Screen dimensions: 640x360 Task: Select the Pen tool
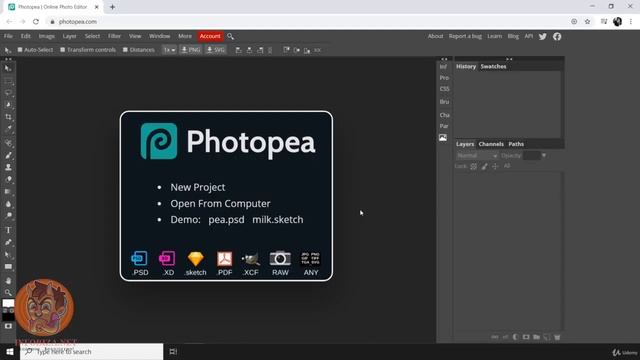[8, 242]
